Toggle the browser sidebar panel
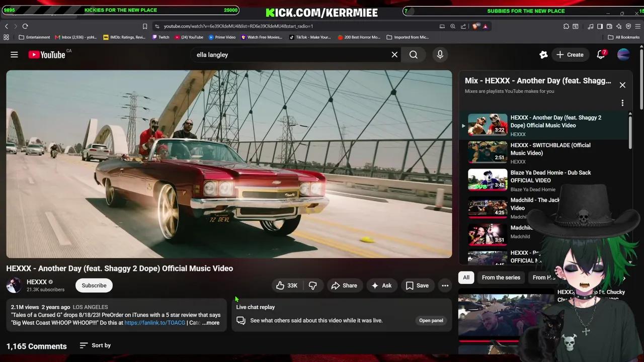The width and height of the screenshot is (644, 362). point(600,26)
